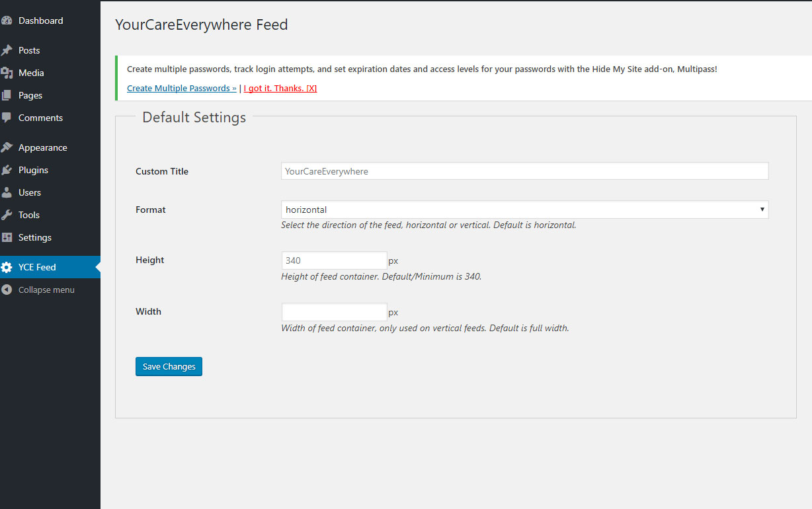Click into the Height input field
Screen dimensions: 812x509
coord(335,260)
